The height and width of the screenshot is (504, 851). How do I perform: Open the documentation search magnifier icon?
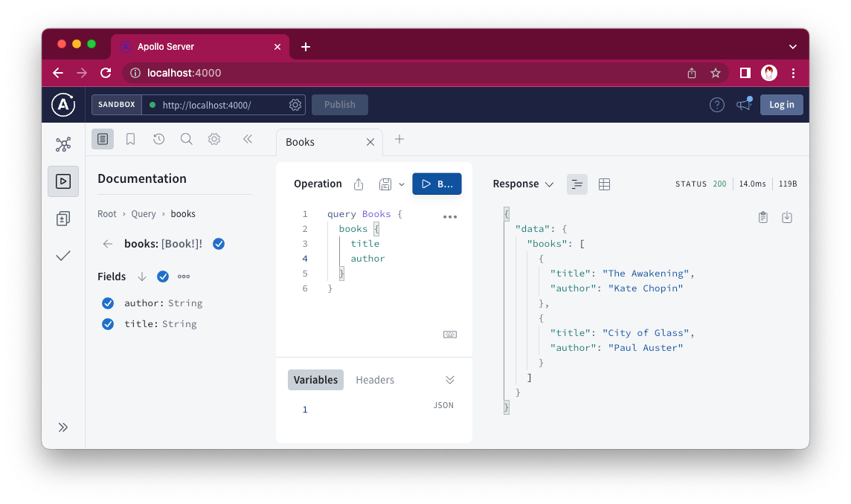(x=186, y=140)
